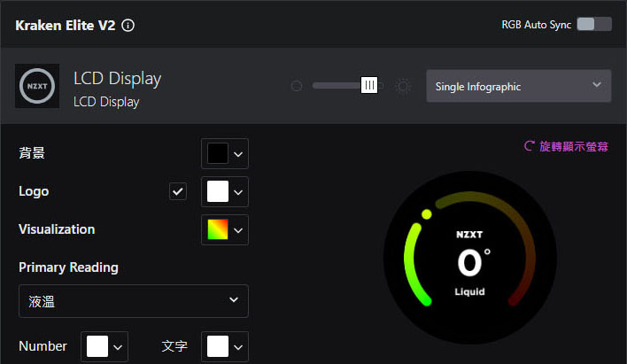Open the Visualization gradient color swatch
The width and height of the screenshot is (627, 364).
click(218, 229)
